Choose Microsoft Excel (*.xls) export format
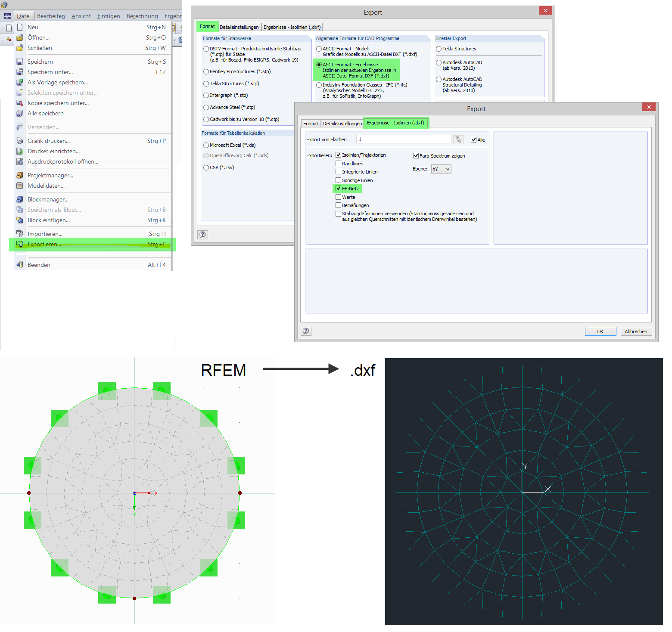Viewport: 672px width, 632px height. tap(206, 145)
